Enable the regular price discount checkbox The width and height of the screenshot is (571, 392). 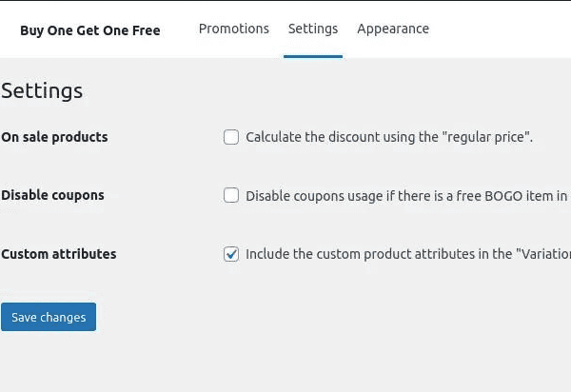click(231, 137)
